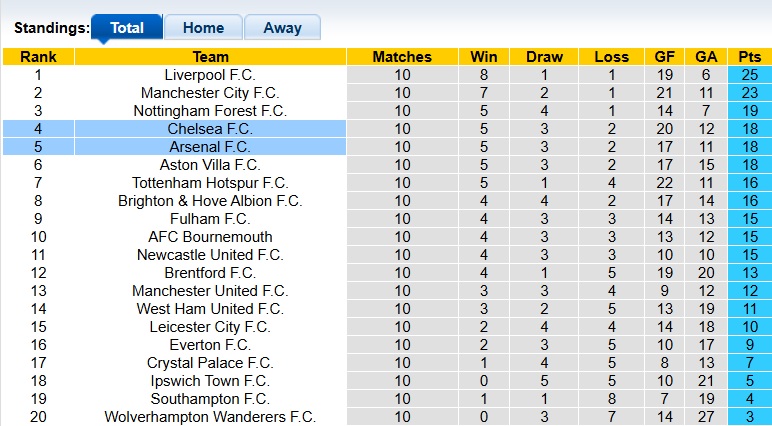772x426 pixels.
Task: Click the Pts column header
Action: 749,57
